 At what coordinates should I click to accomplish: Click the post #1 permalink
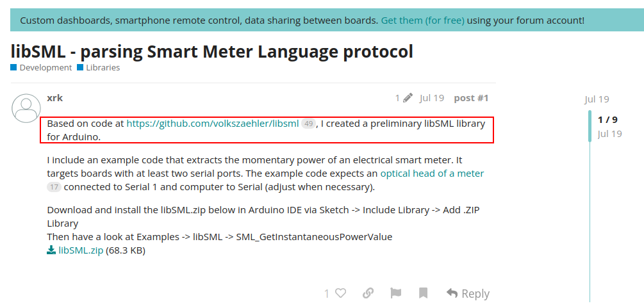(471, 98)
